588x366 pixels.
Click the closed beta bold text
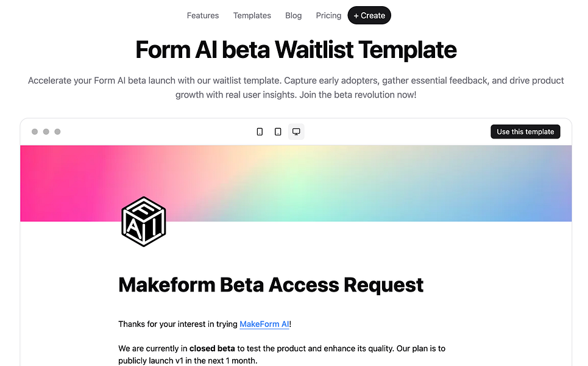pos(212,348)
